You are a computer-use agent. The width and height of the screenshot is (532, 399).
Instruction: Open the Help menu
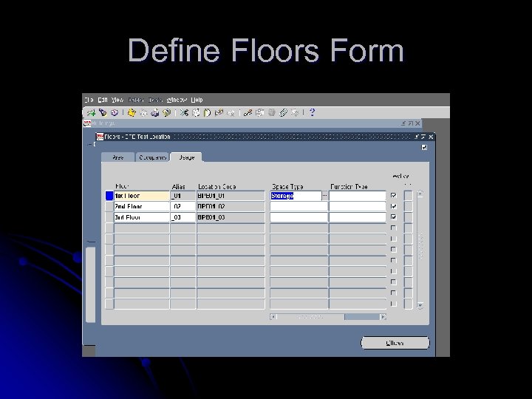197,100
